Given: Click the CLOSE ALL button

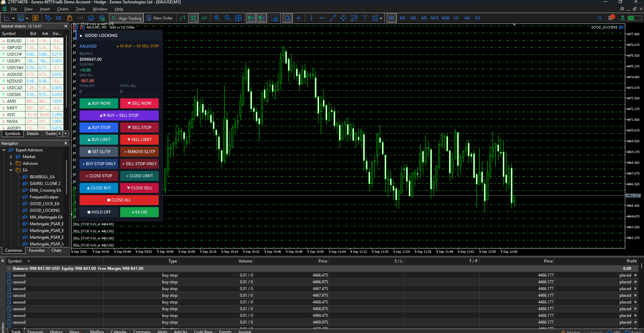Looking at the screenshot, I should pyautogui.click(x=119, y=200).
